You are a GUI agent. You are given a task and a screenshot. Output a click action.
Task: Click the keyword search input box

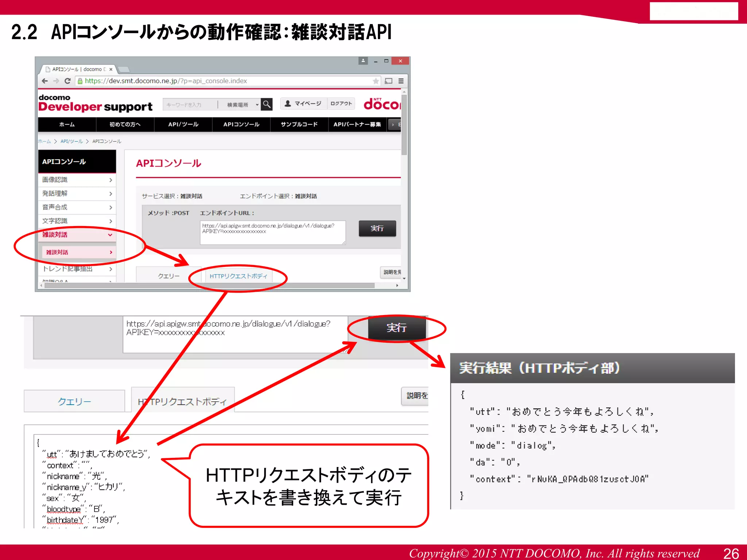click(190, 105)
